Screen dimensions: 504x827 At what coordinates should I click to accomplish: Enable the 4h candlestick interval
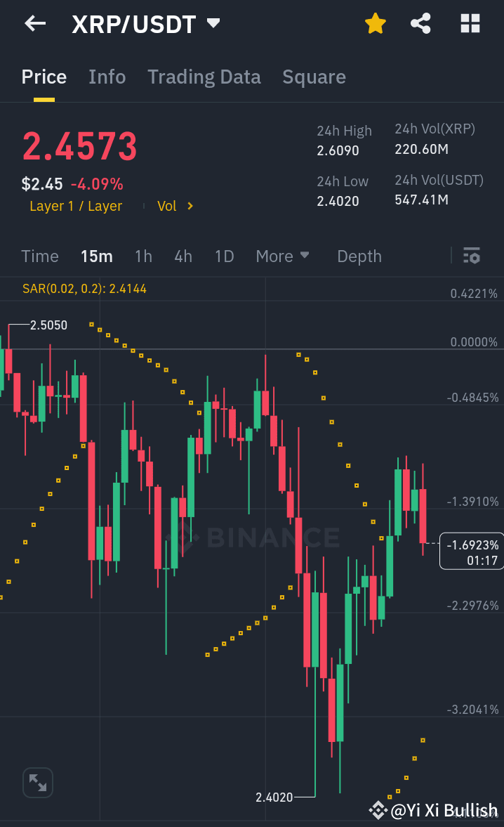point(183,256)
